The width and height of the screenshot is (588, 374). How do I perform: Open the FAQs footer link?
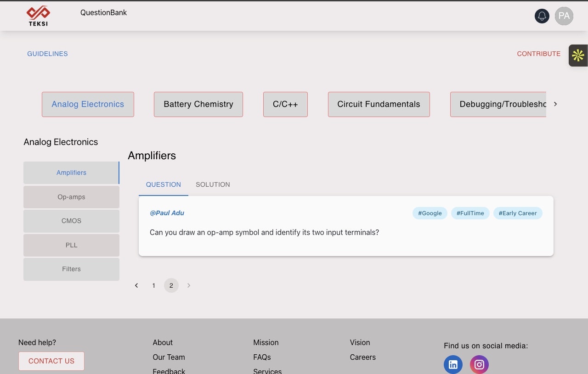pos(262,357)
